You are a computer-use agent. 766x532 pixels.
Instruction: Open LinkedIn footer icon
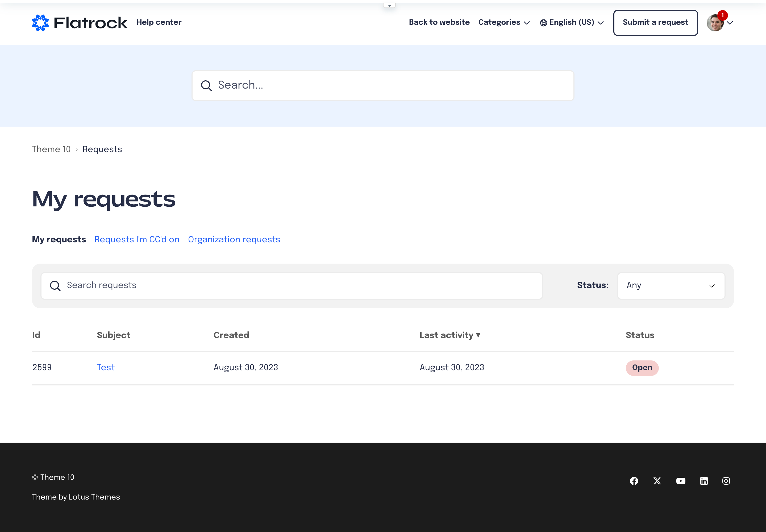[704, 481]
